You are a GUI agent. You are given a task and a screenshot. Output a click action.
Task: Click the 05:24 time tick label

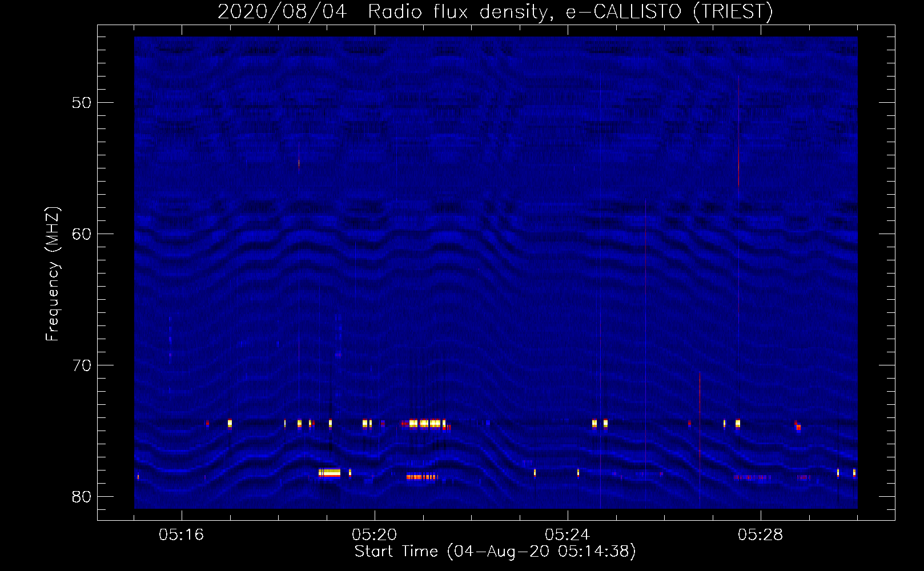coord(568,535)
